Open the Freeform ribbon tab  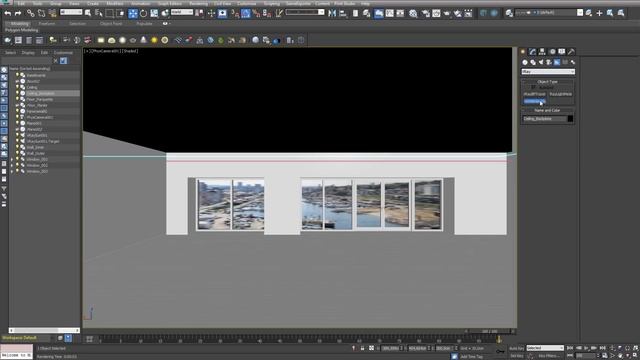(47, 24)
